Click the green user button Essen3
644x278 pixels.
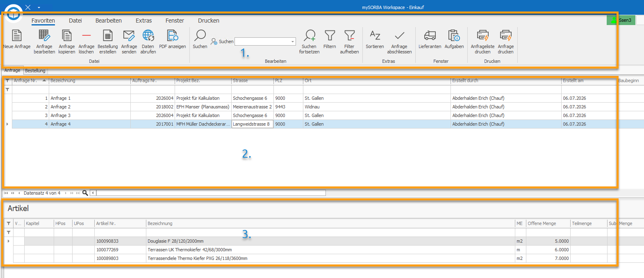(x=621, y=20)
